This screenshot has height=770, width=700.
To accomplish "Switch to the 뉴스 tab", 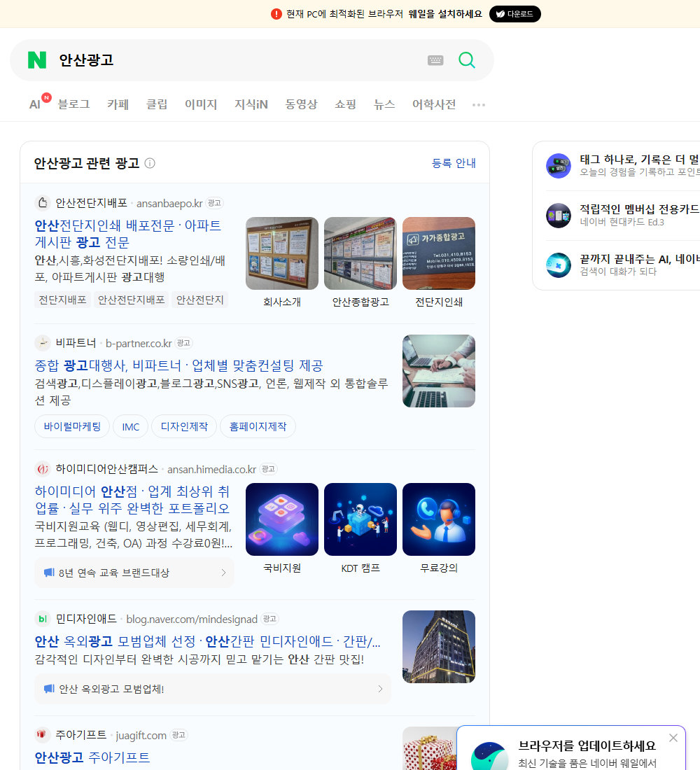I will pyautogui.click(x=384, y=104).
